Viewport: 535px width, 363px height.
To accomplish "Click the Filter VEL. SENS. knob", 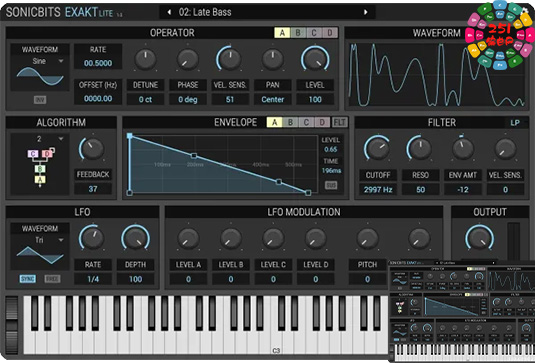I will coord(505,149).
